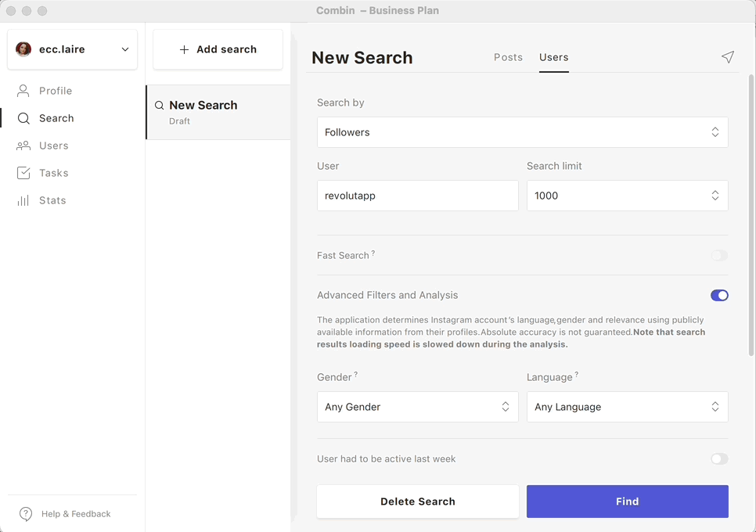Click the ecc.laire account avatar
The image size is (756, 532).
23,49
